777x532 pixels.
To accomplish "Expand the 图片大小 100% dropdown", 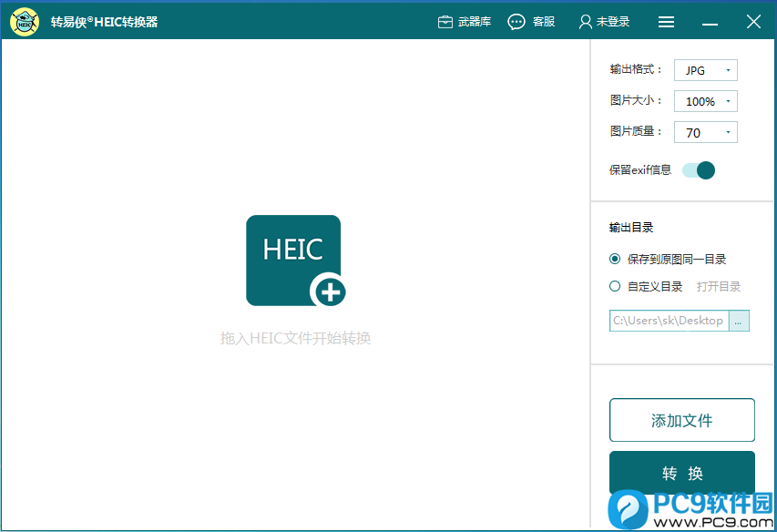I will (x=706, y=101).
